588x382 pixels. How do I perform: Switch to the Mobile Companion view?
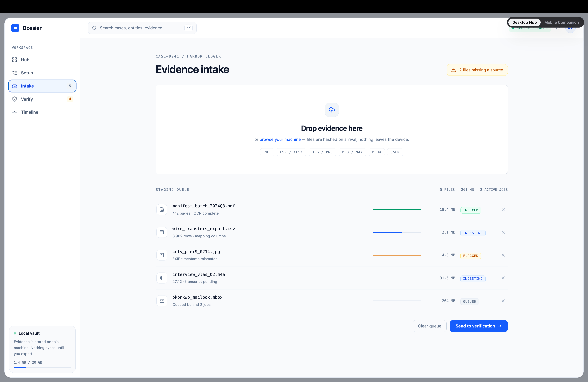click(x=561, y=22)
